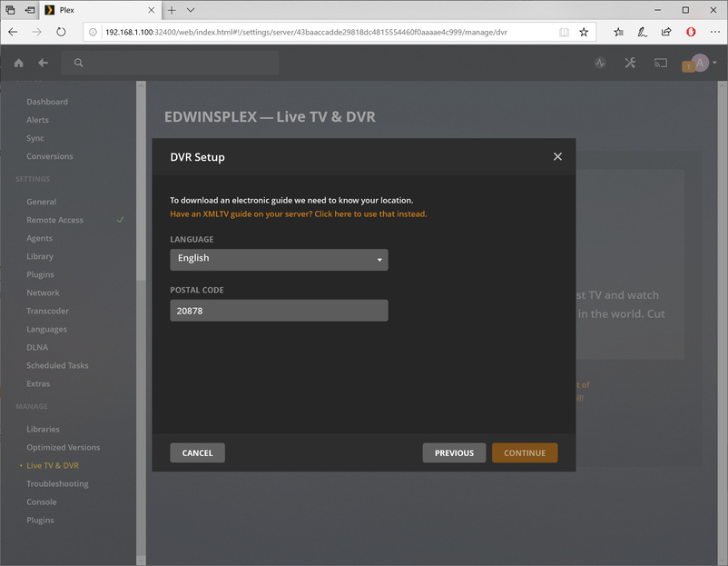Open Agents settings
This screenshot has height=566, width=728.
39,238
